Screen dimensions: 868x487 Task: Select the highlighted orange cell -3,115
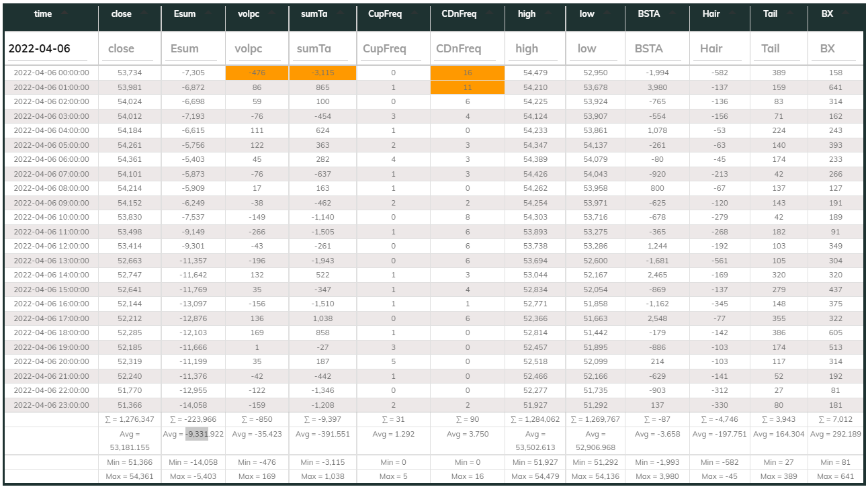(323, 73)
